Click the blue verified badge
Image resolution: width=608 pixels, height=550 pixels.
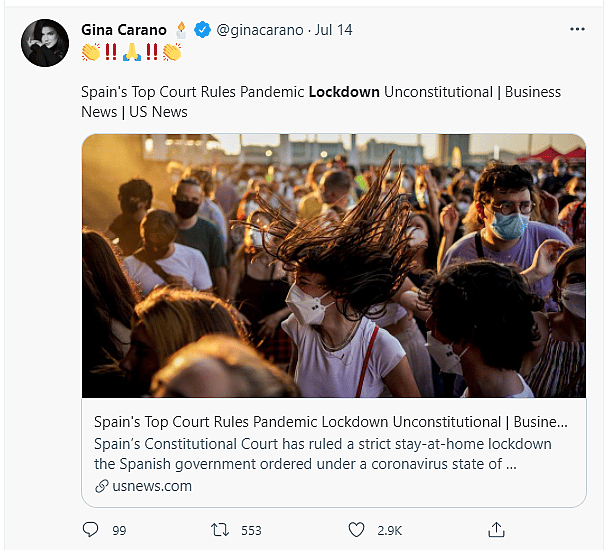point(202,30)
